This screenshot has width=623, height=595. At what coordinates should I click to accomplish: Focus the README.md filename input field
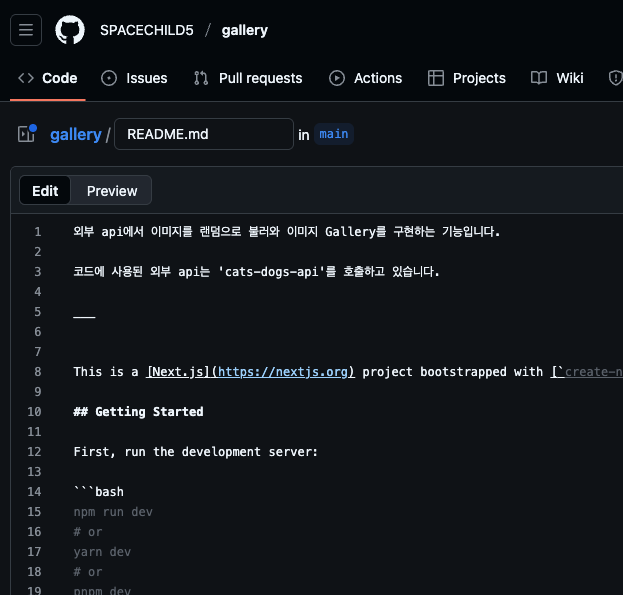[204, 134]
